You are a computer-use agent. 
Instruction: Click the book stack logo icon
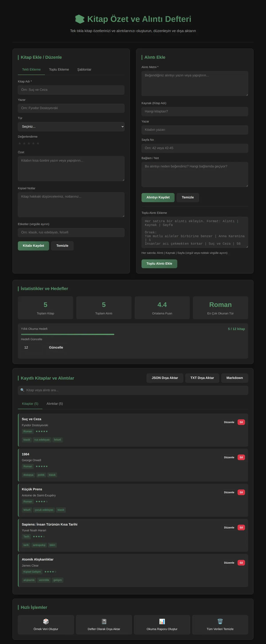(80, 19)
